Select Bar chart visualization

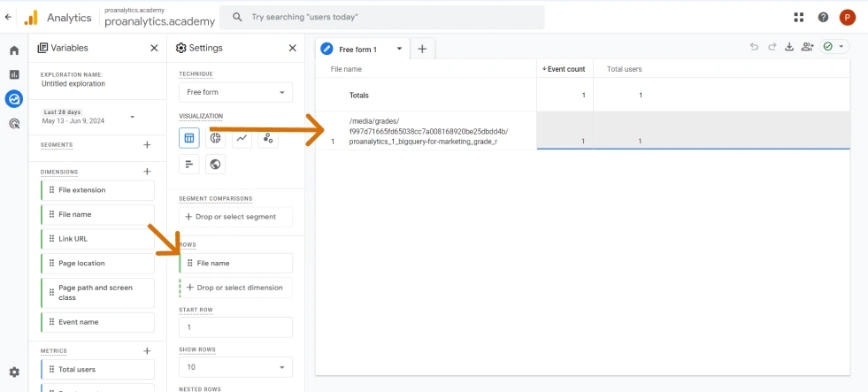point(189,165)
